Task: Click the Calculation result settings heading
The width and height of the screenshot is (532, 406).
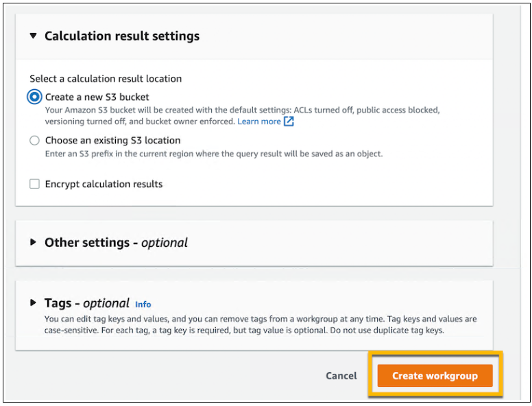Action: point(122,36)
